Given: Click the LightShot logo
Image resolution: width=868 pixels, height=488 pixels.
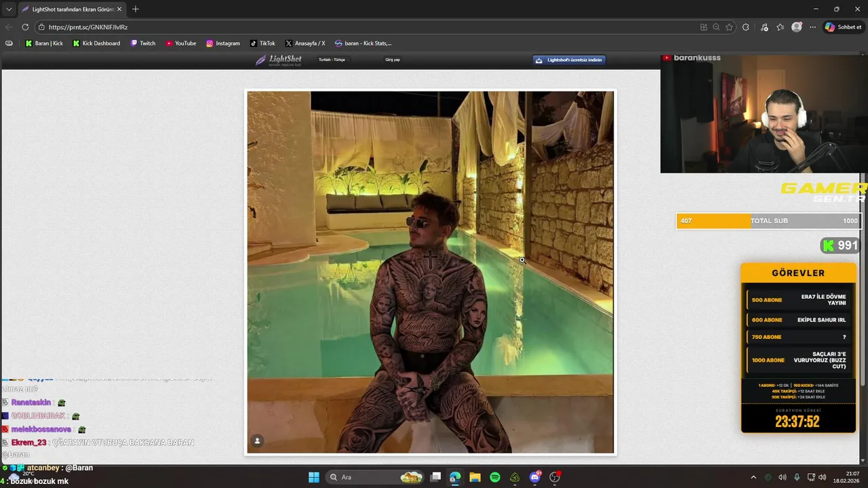Looking at the screenshot, I should click(279, 60).
